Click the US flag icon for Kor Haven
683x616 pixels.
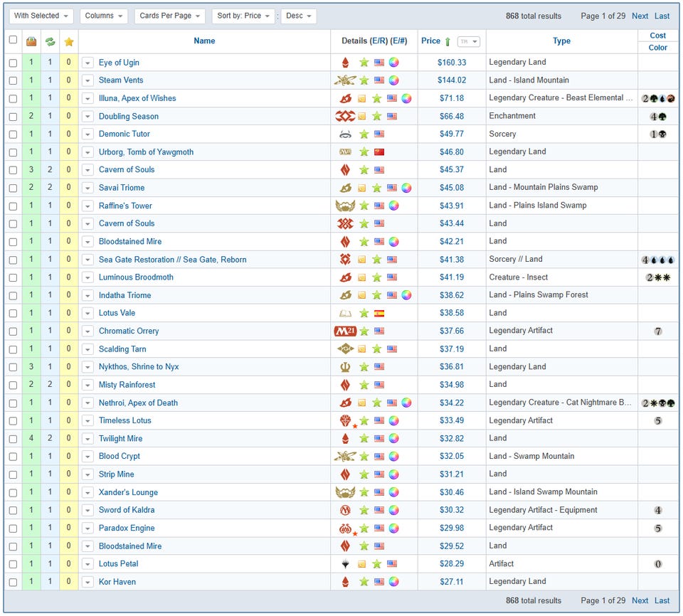[x=379, y=582]
